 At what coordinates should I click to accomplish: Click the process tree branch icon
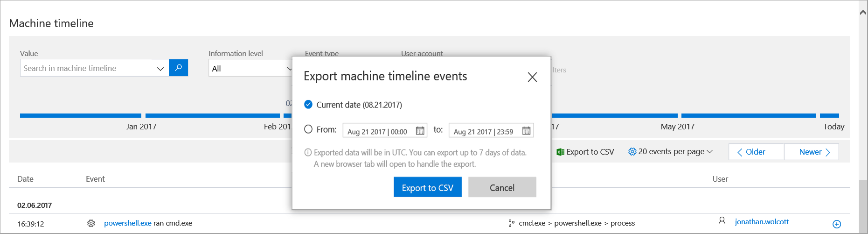point(512,223)
